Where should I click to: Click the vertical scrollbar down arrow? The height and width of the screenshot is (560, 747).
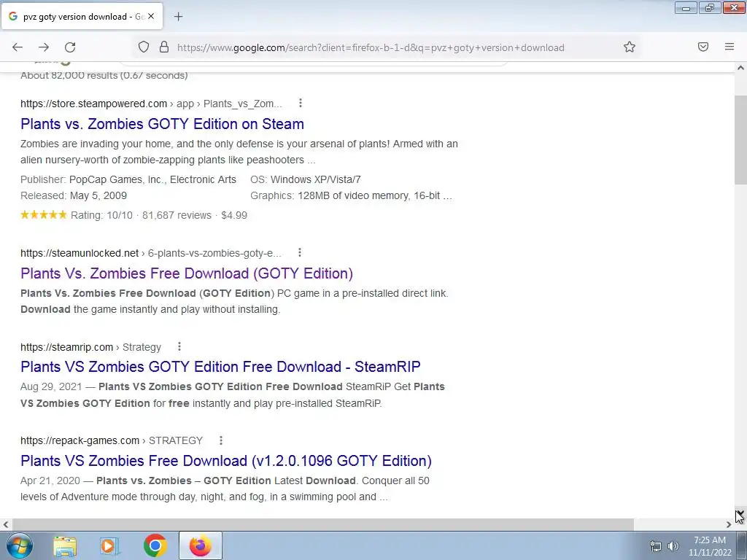pos(740,513)
